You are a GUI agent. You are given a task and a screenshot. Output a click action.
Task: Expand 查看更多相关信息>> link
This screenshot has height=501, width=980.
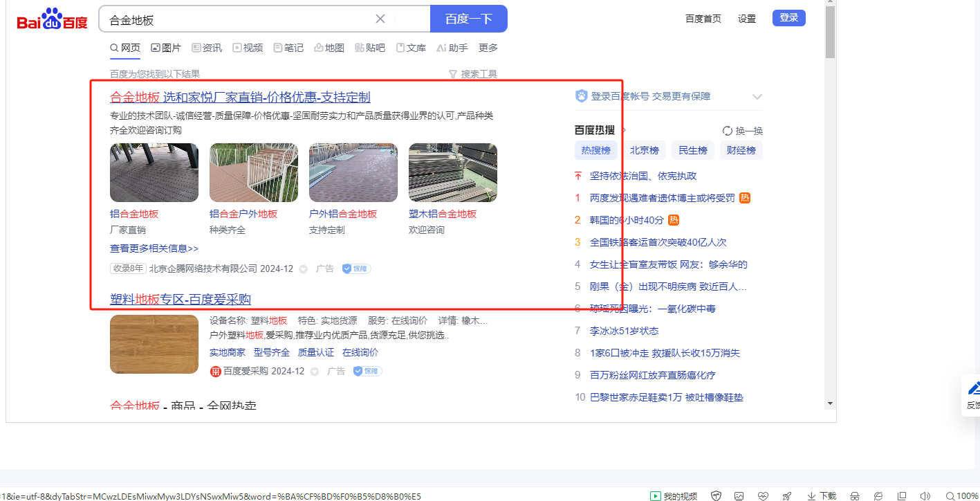click(154, 248)
